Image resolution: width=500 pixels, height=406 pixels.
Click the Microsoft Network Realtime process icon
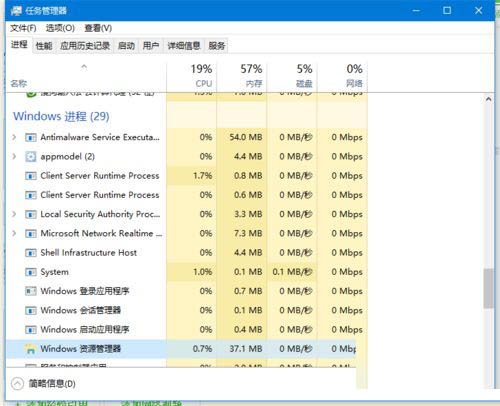pos(31,234)
